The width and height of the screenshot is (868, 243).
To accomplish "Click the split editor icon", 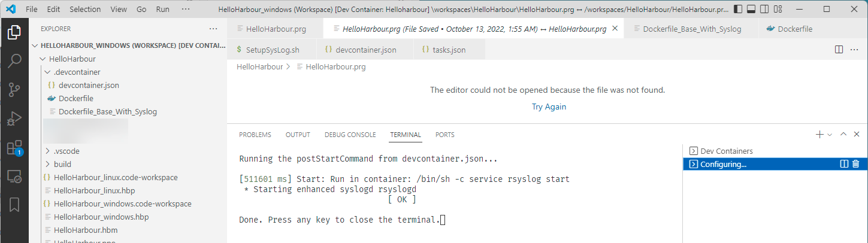I will [839, 50].
